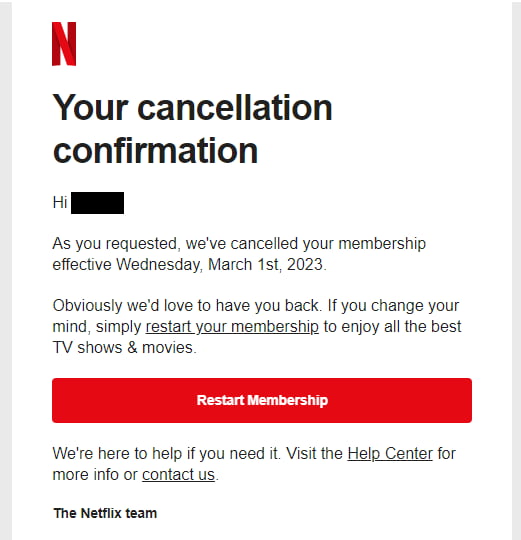This screenshot has width=521, height=540.
Task: Click the blacked-out recipient name box
Action: pos(97,203)
